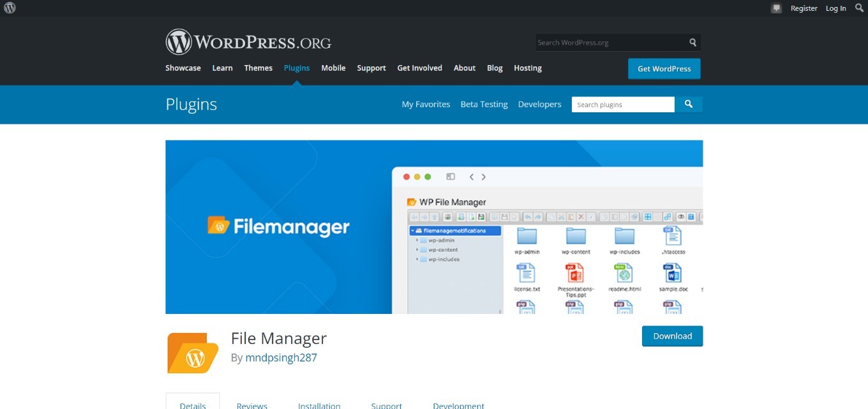The image size is (868, 409).
Task: Click the Search plugins input field
Action: pos(623,105)
